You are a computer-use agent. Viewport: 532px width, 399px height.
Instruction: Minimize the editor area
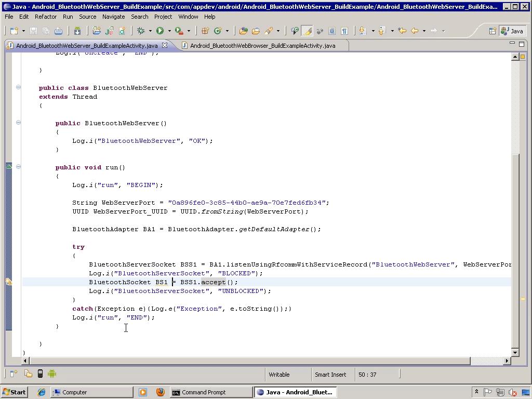point(512,44)
